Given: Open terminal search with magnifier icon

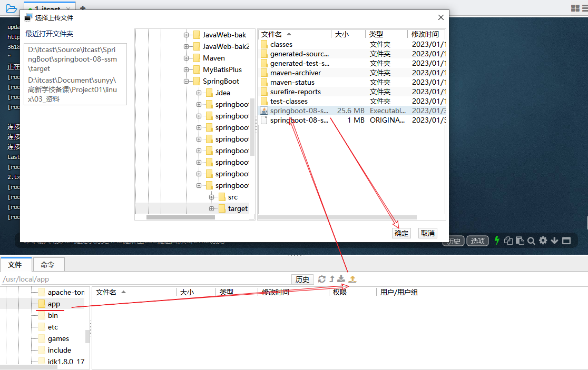Looking at the screenshot, I should [x=531, y=241].
